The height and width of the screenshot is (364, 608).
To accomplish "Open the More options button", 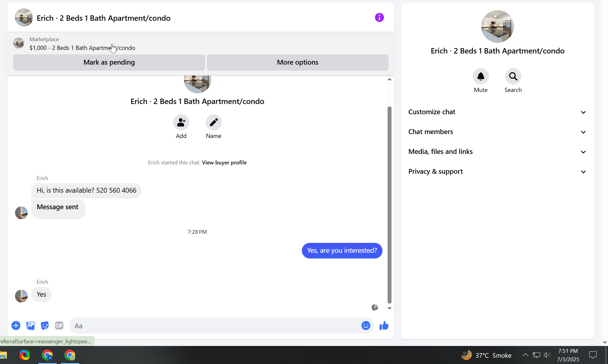I will pyautogui.click(x=297, y=63).
